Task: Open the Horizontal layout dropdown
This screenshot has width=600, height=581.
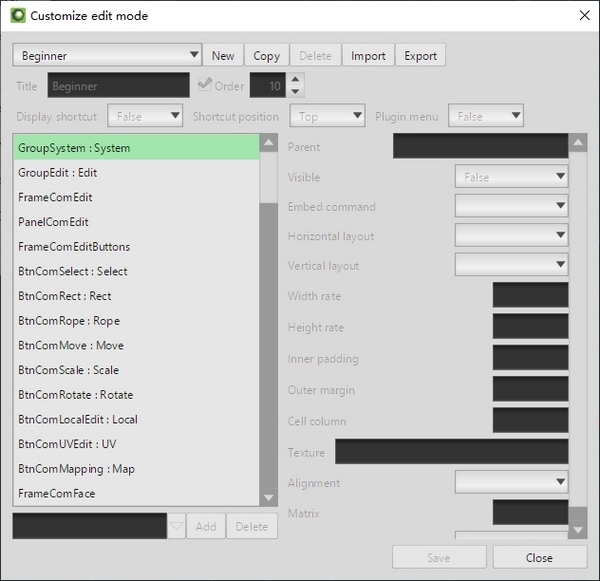Action: click(x=512, y=235)
